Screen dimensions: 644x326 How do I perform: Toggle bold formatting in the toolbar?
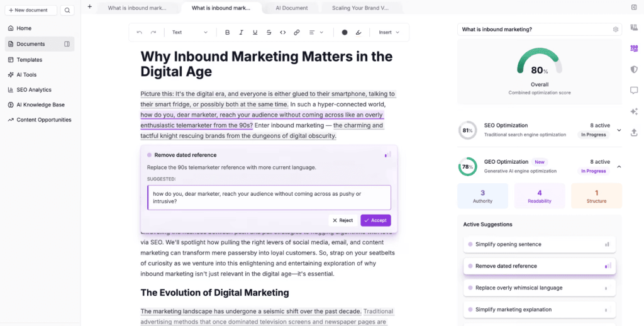point(228,32)
